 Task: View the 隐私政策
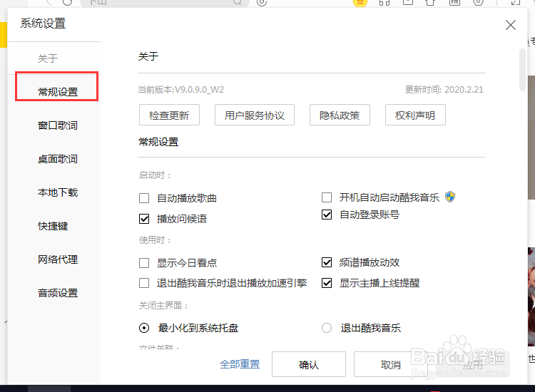click(x=340, y=115)
